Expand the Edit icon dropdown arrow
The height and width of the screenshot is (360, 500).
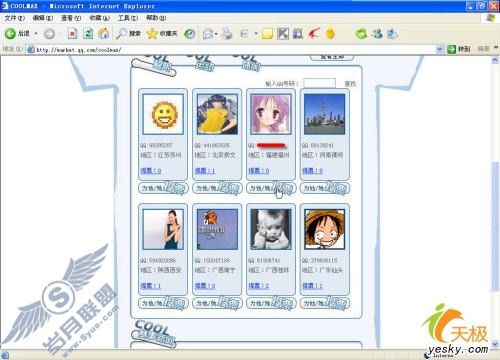pyautogui.click(x=256, y=33)
